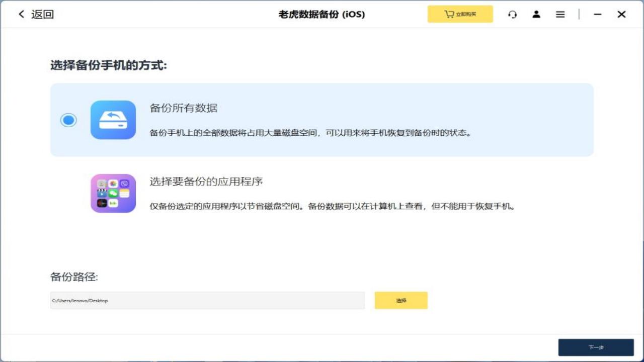This screenshot has height=362, width=644.
Task: Select the highlighted full backup card
Action: click(322, 120)
